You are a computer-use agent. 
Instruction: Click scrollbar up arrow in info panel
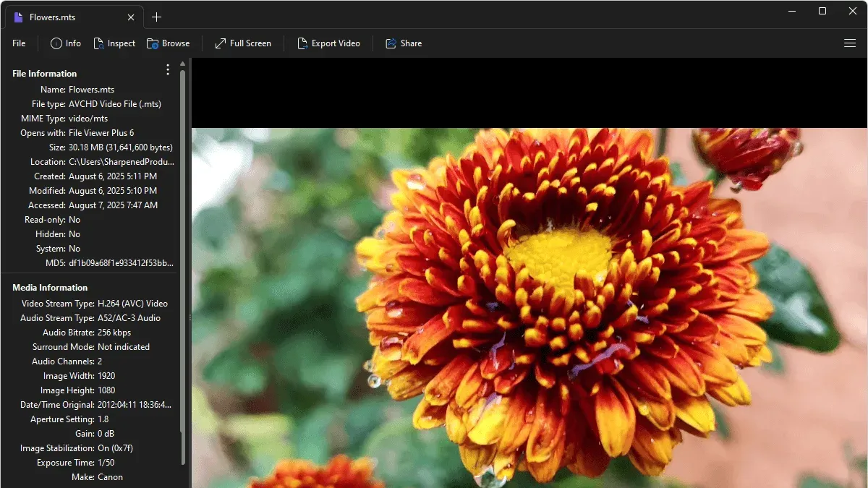pyautogui.click(x=182, y=64)
